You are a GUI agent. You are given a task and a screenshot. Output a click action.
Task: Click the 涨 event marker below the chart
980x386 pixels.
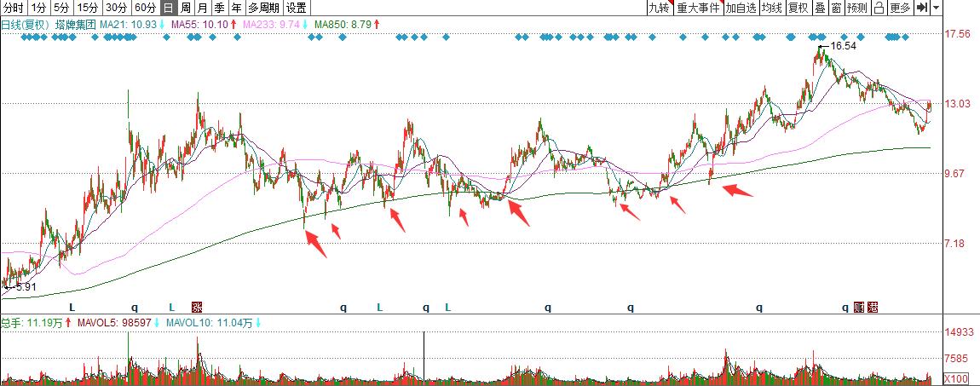(x=197, y=308)
